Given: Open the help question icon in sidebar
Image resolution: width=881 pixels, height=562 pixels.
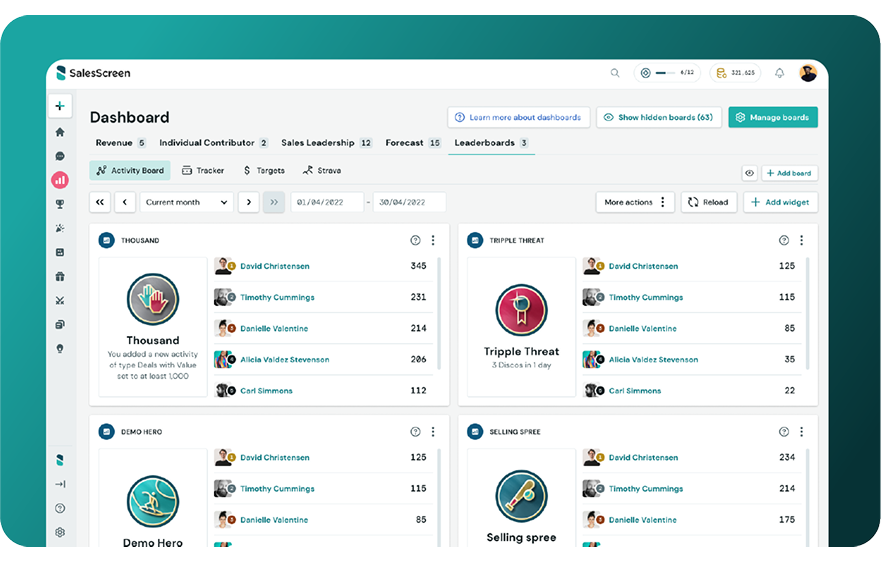Looking at the screenshot, I should [60, 508].
